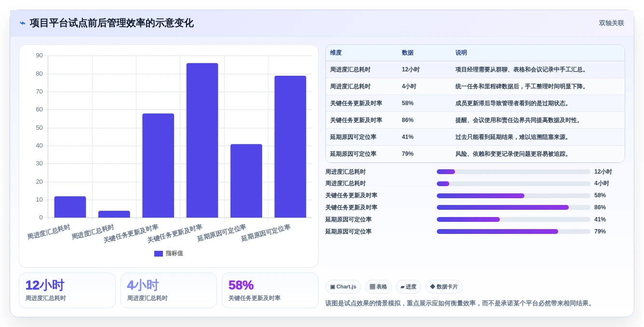
Task: Click the 90 label on the chart Y-axis
Action: (x=39, y=55)
